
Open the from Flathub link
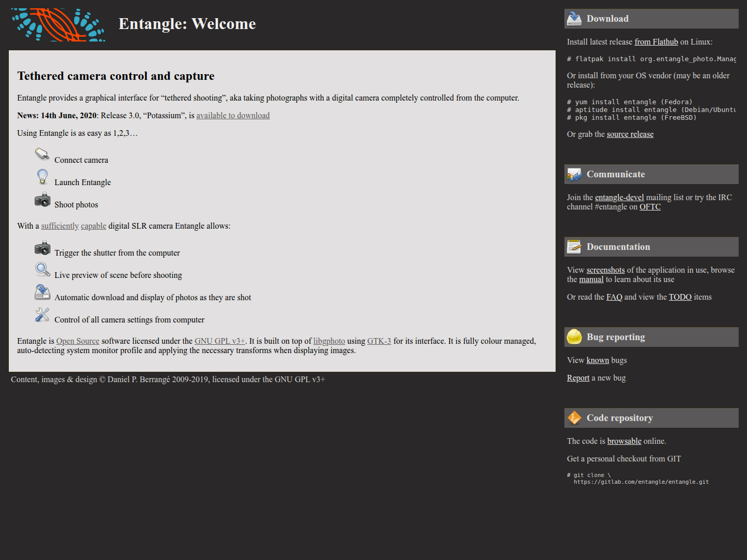(x=656, y=42)
